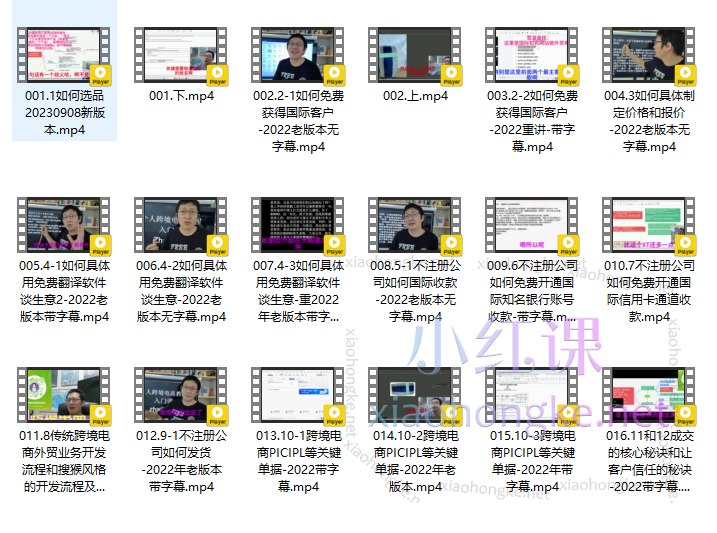Click 003.2-2如何免费获得国际客户 video icon
The image size is (717, 533).
[x=532, y=54]
